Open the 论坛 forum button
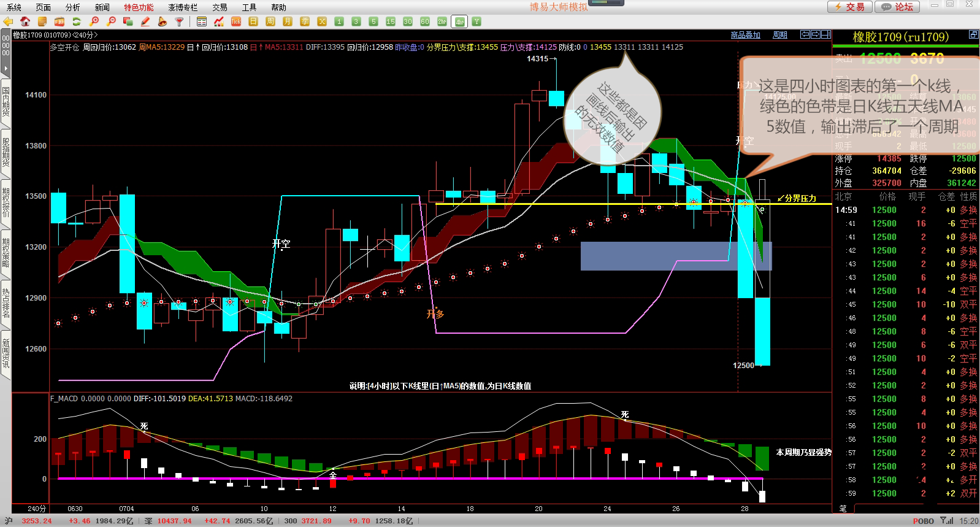The width and height of the screenshot is (980, 527). (x=897, y=7)
